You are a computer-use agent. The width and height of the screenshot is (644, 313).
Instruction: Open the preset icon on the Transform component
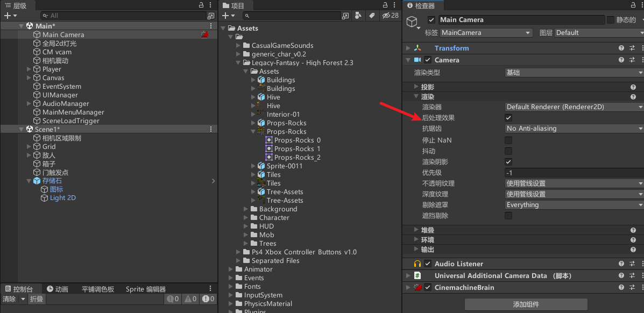(632, 48)
